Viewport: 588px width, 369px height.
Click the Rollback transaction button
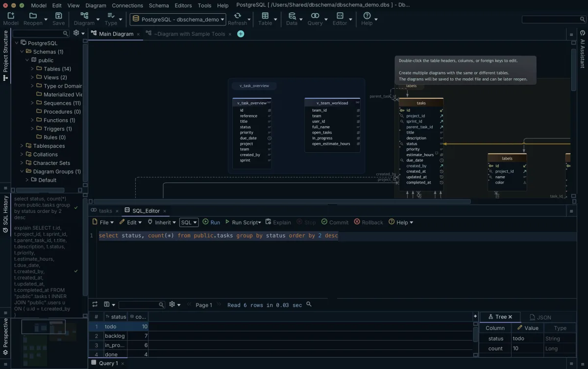tap(368, 222)
